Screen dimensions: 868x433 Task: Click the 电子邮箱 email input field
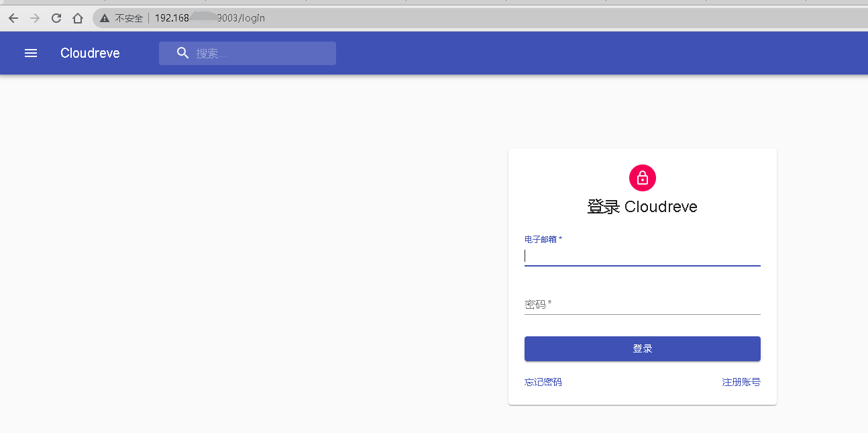coord(642,256)
